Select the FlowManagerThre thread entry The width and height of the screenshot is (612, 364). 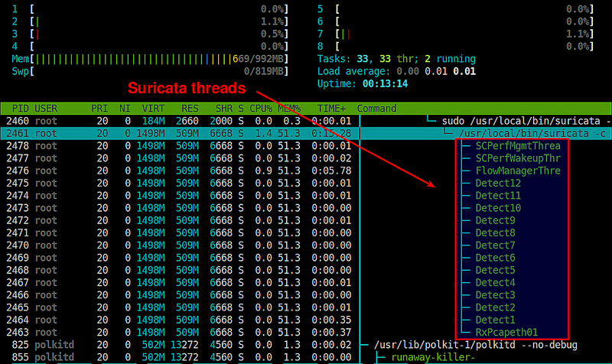point(518,171)
